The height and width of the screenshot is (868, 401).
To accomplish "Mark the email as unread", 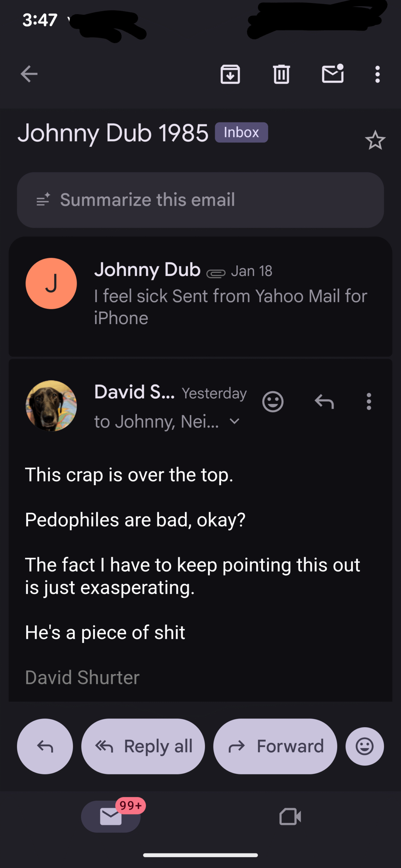I will (332, 74).
